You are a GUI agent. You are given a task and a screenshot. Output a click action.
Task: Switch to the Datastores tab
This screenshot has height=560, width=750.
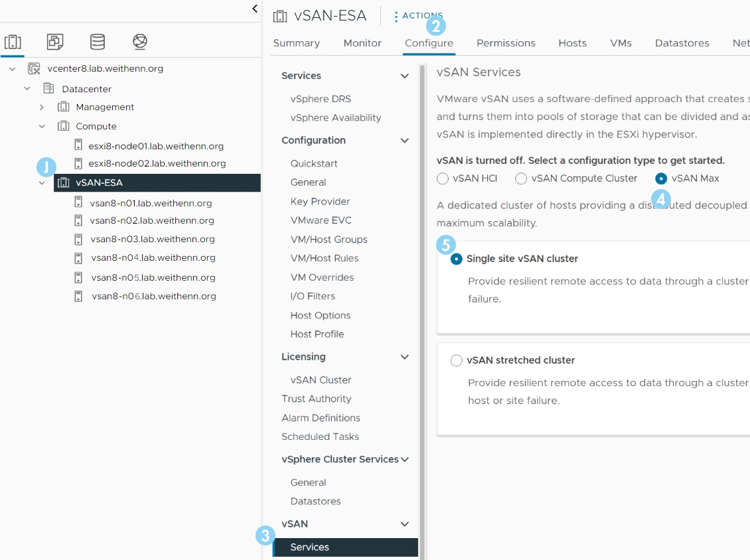[x=682, y=43]
